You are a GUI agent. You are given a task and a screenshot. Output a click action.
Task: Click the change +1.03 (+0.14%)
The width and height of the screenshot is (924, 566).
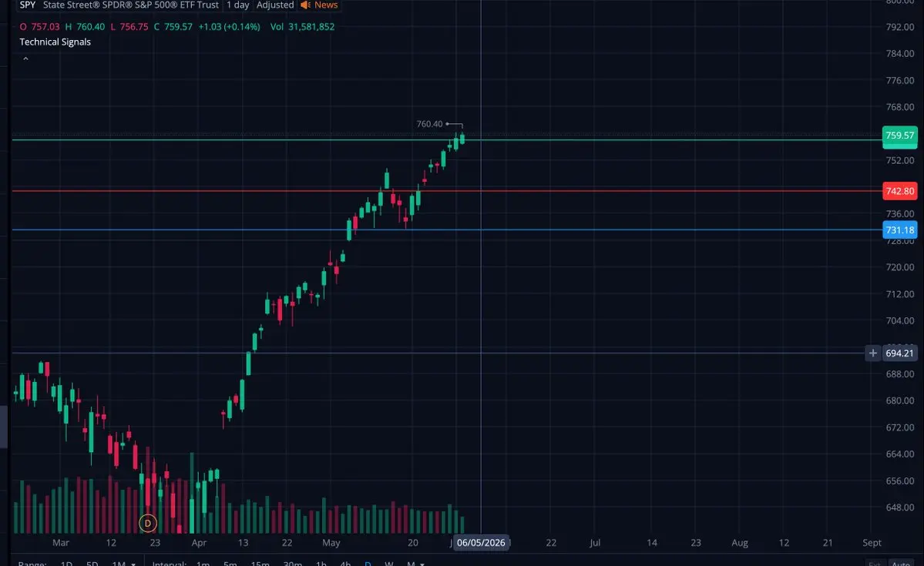point(229,26)
